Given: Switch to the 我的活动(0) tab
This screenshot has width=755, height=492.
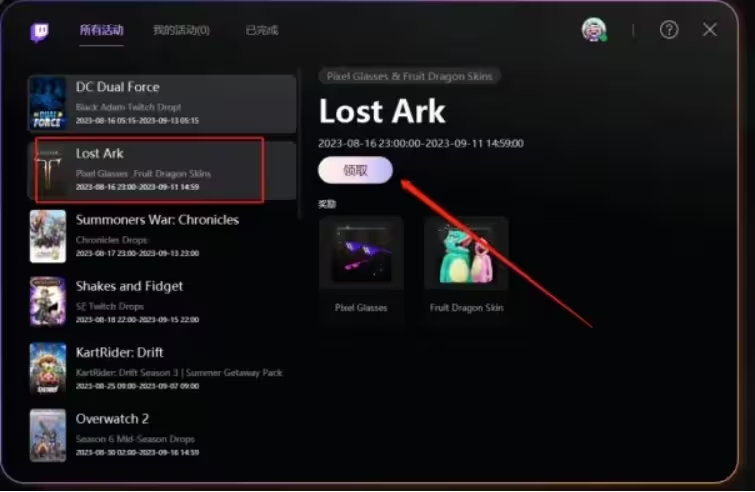Looking at the screenshot, I should click(181, 30).
